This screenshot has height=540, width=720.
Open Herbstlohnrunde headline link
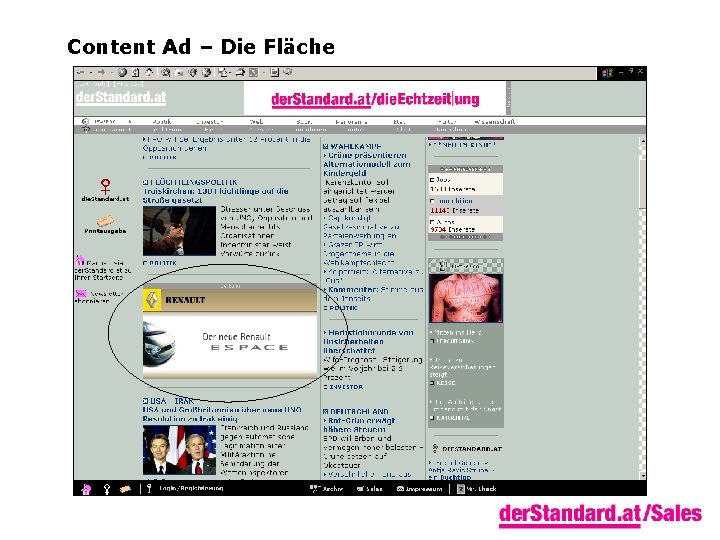point(368,341)
